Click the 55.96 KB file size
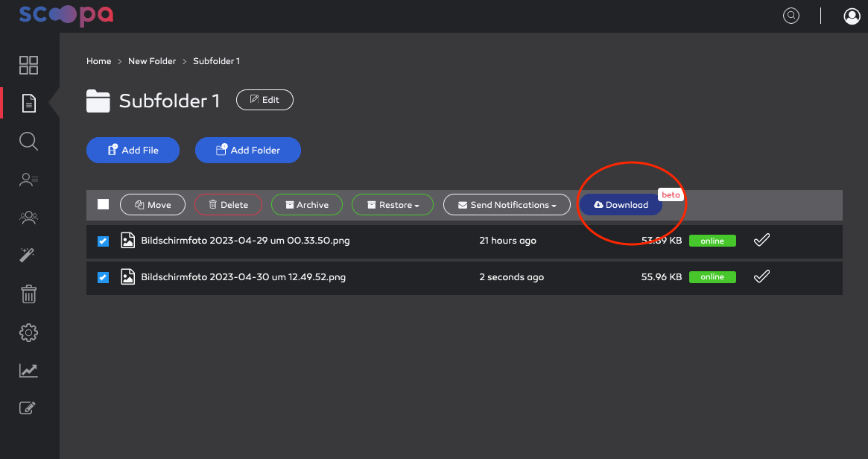The image size is (868, 459). pyautogui.click(x=662, y=277)
